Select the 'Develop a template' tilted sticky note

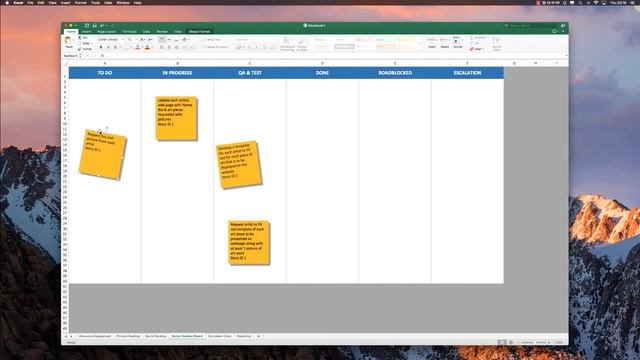pyautogui.click(x=239, y=165)
